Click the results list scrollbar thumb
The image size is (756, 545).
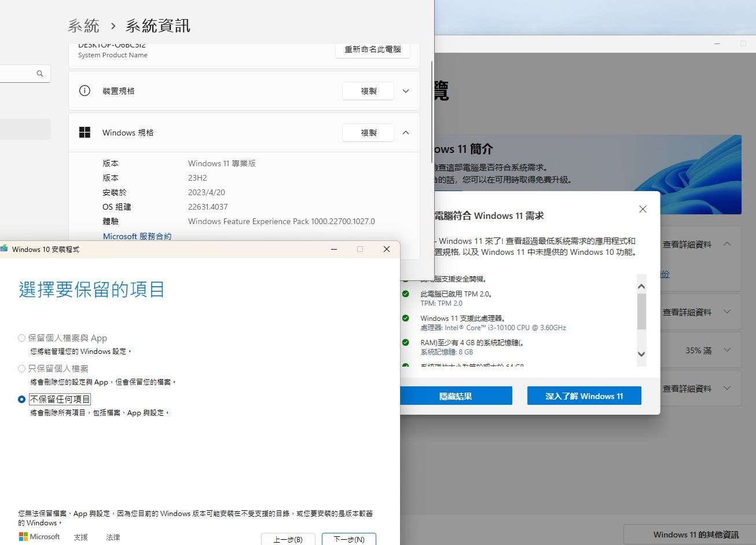click(641, 311)
